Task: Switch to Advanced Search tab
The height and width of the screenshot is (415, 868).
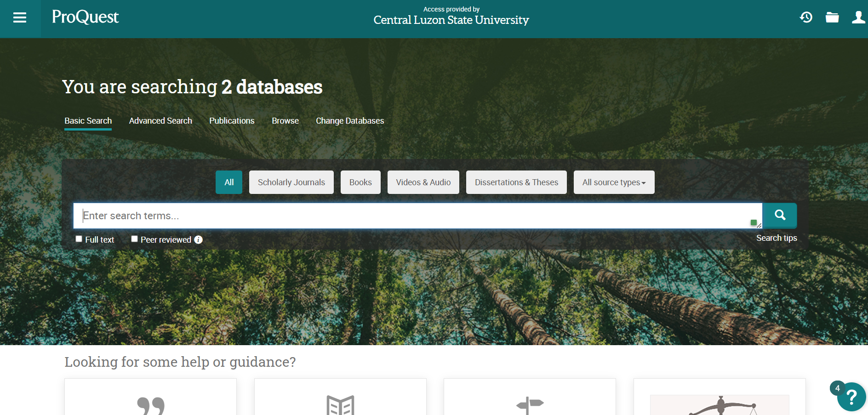Action: tap(160, 121)
